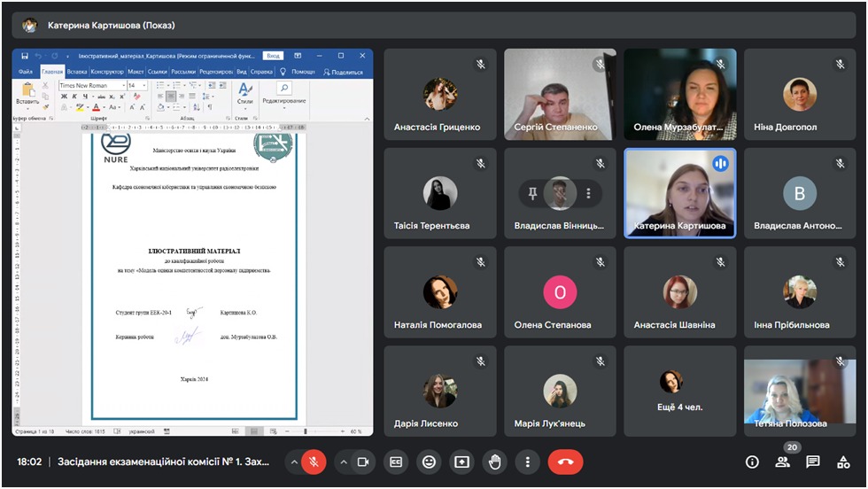Screen dimensions: 868x489
Task: Open the meeting details info icon
Action: point(752,462)
